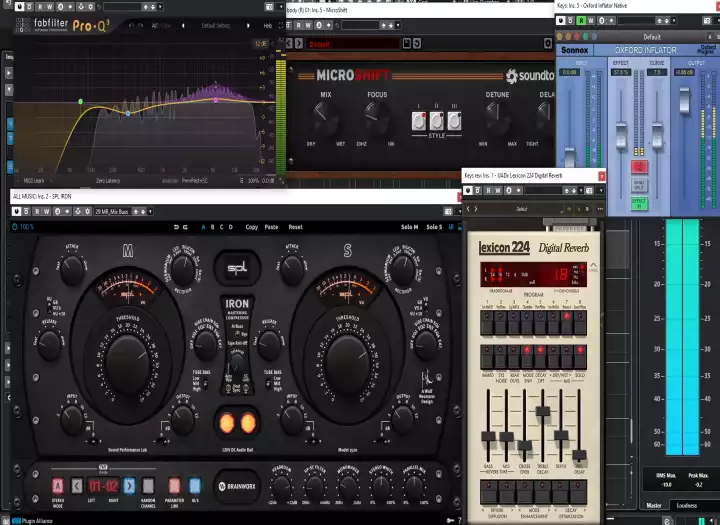This screenshot has height=525, width=720.
Task: Go to previous preset in MicroShift
Action: coord(289,44)
